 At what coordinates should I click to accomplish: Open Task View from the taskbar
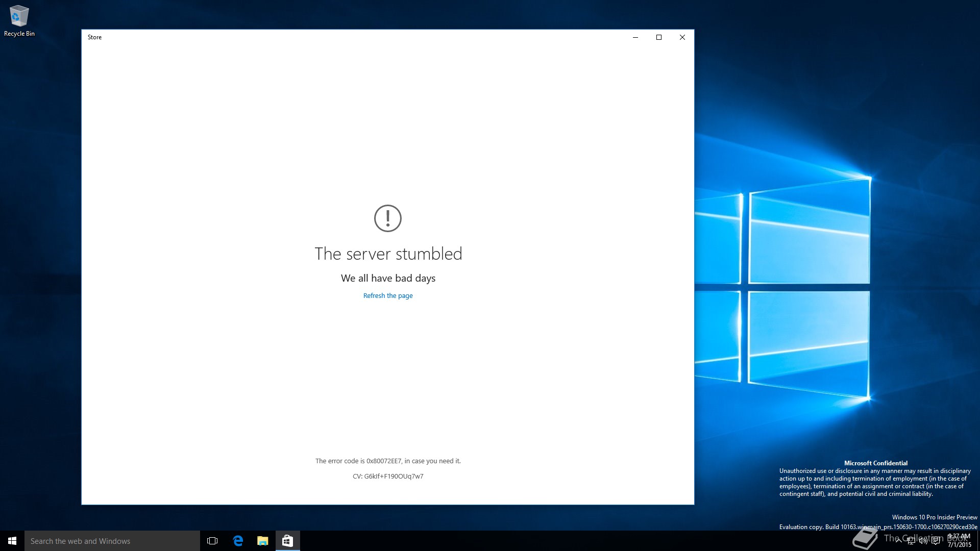pos(212,541)
